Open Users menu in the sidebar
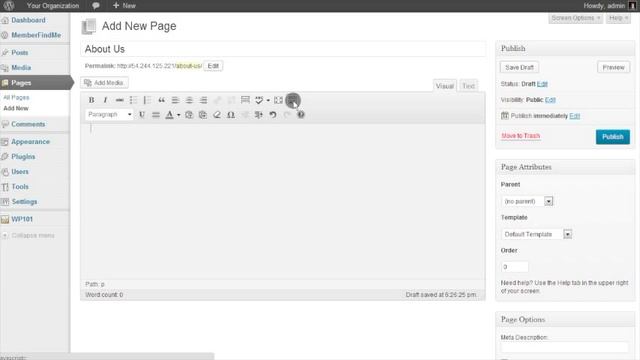 (x=20, y=172)
